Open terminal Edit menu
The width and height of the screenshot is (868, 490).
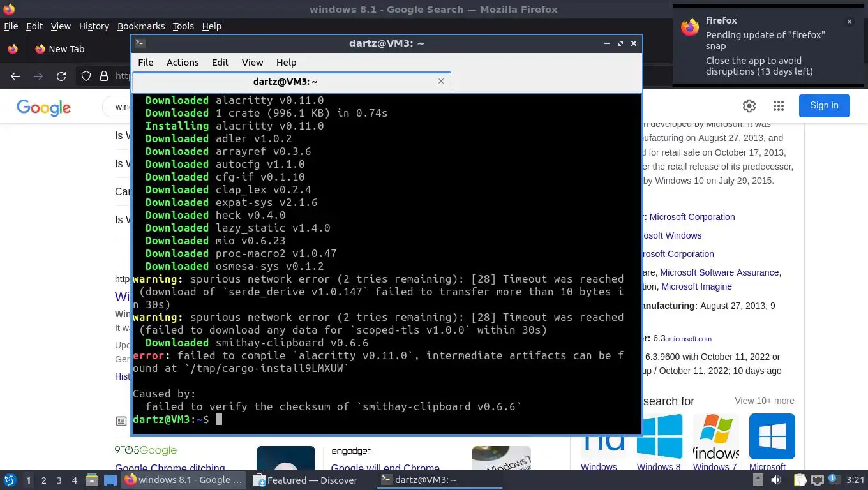[x=220, y=63]
